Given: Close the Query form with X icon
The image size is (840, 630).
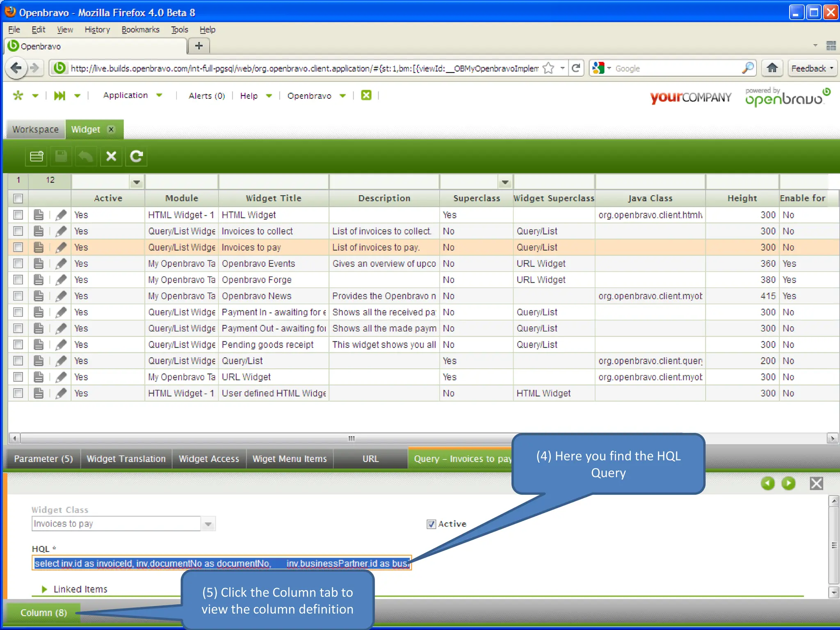Looking at the screenshot, I should tap(816, 483).
